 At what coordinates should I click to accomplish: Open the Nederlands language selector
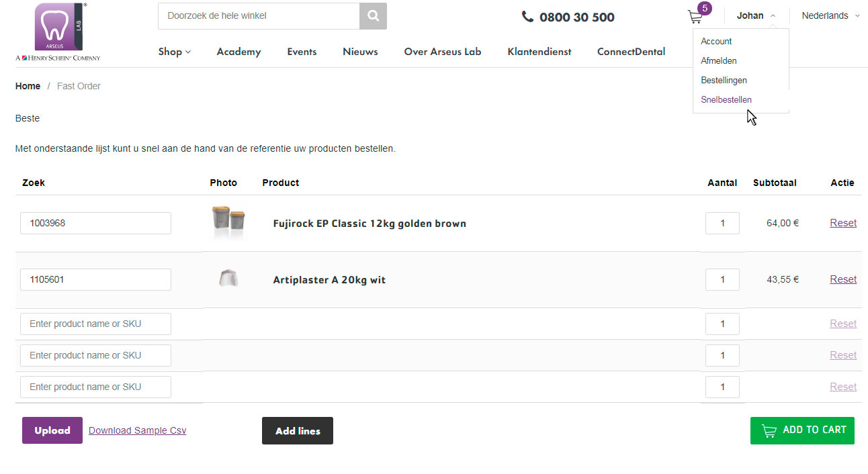pyautogui.click(x=830, y=15)
